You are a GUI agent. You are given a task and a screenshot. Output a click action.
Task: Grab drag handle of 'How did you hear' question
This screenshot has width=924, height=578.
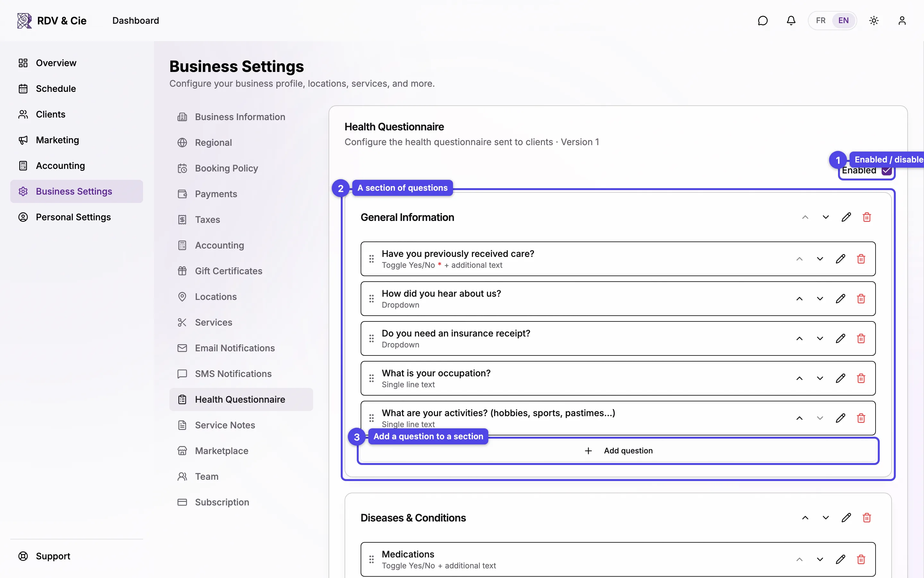(372, 299)
